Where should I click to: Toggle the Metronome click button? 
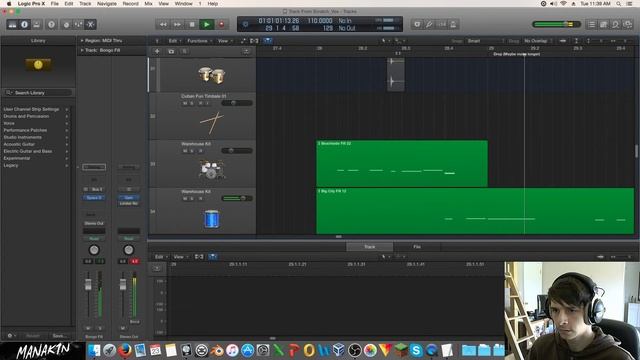click(453, 24)
